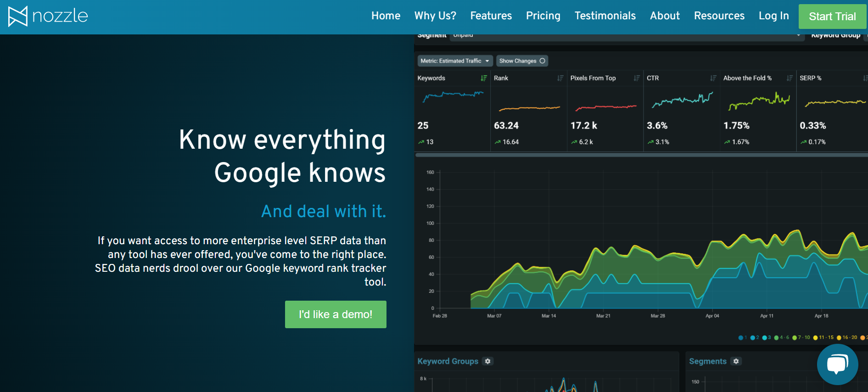868x392 pixels.
Task: Click the And deal with it. subheading
Action: 324,211
